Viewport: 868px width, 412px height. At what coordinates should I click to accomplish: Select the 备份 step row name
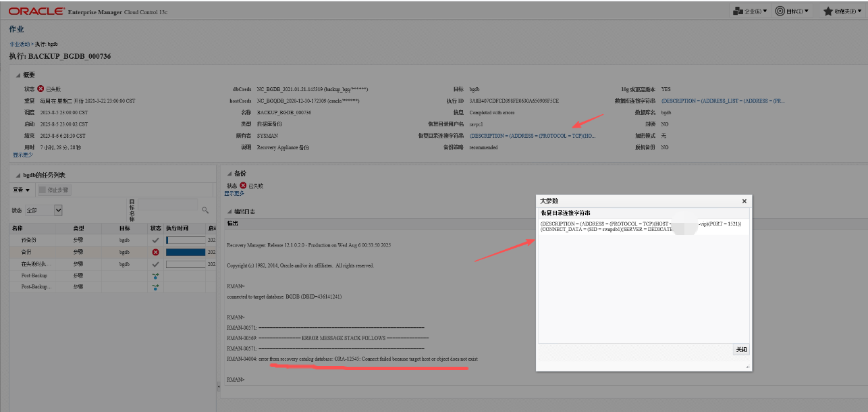click(26, 252)
